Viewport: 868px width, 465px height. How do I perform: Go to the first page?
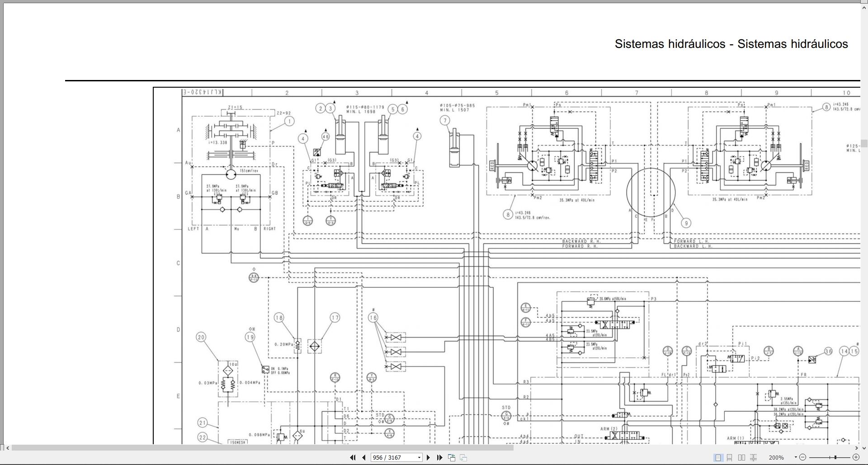[x=353, y=458]
